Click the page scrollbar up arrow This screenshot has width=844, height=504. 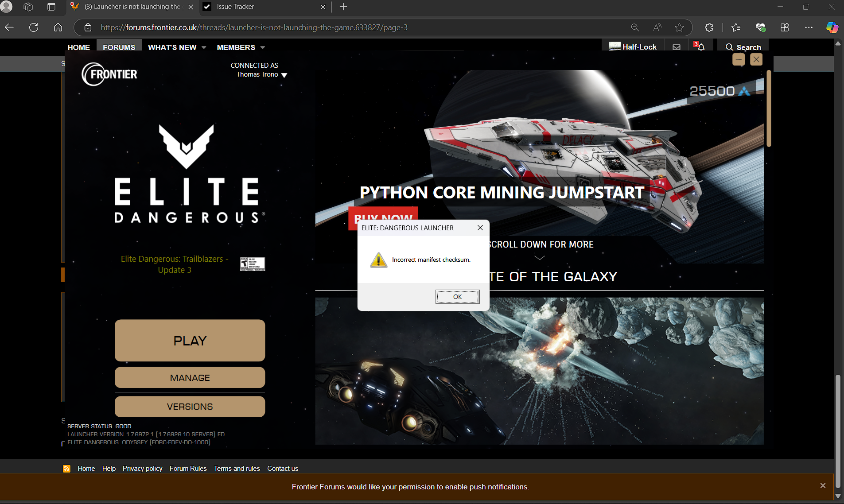837,43
